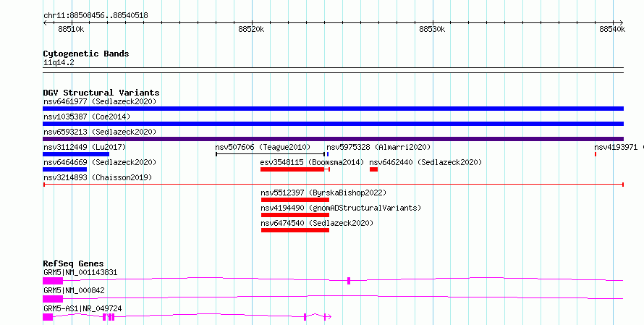Select the magenta exon block of GRM5|NM_000842
Viewport: 644px width, 325px height.
[x=53, y=299]
